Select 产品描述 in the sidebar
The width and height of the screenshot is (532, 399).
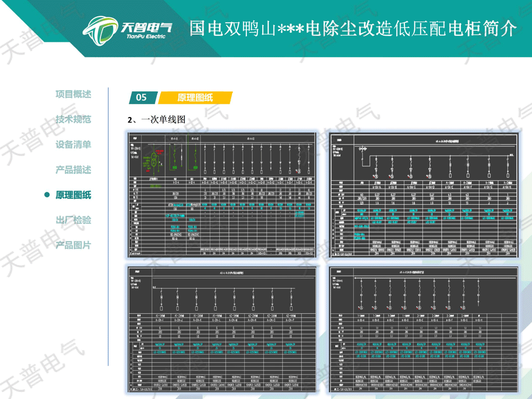(73, 170)
